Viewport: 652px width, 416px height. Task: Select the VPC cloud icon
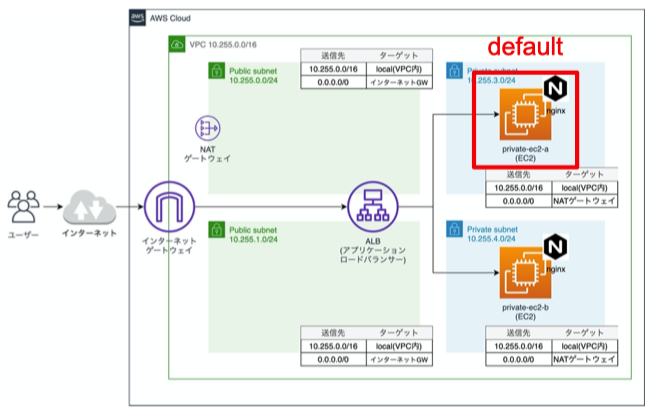point(177,44)
